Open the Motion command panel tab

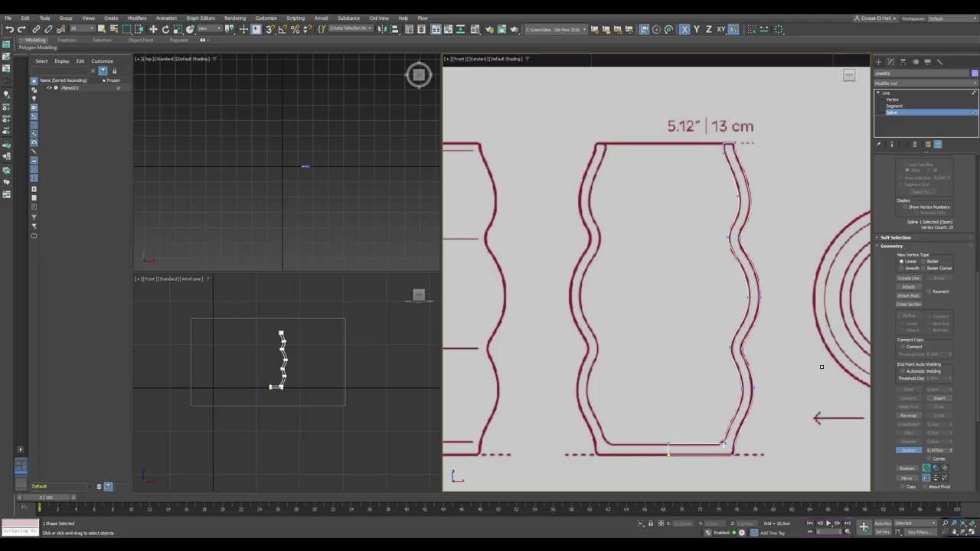coord(915,62)
